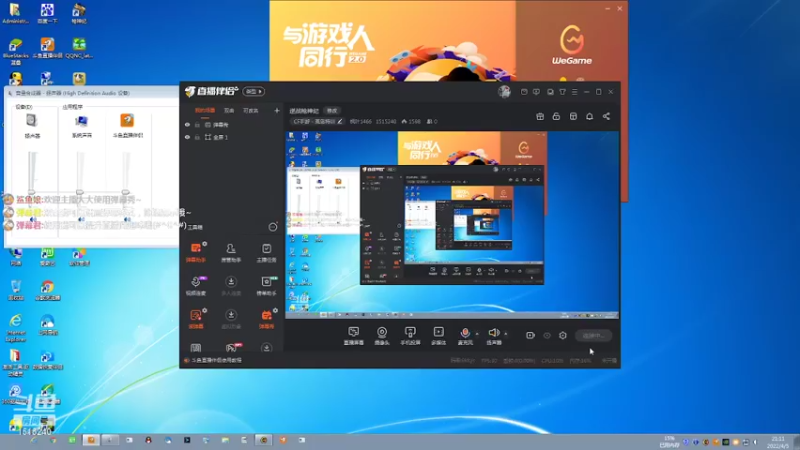Adjust the system sounds volume slider
800x450 pixels.
click(80, 191)
